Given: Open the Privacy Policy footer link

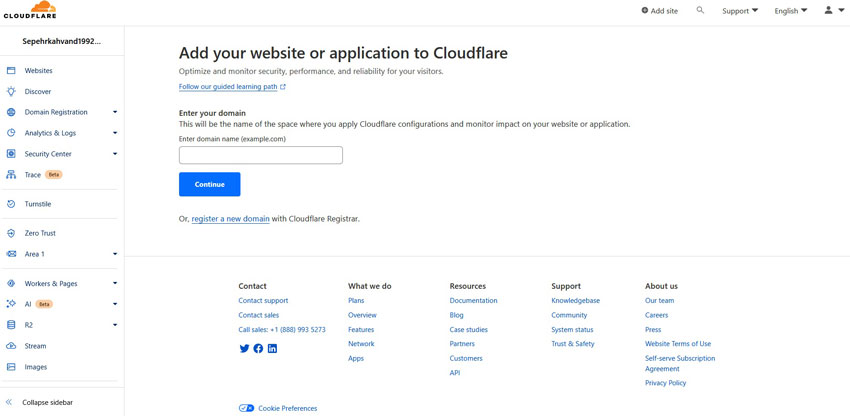Looking at the screenshot, I should 666,383.
